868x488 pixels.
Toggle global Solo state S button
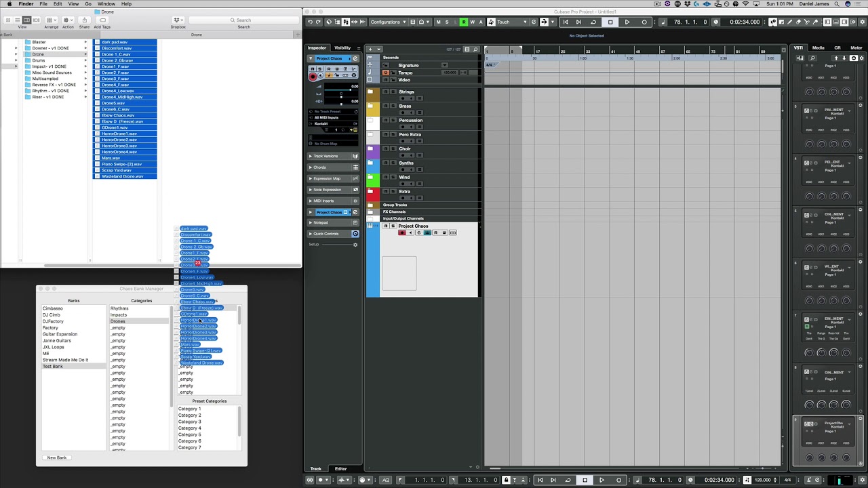[x=447, y=22]
